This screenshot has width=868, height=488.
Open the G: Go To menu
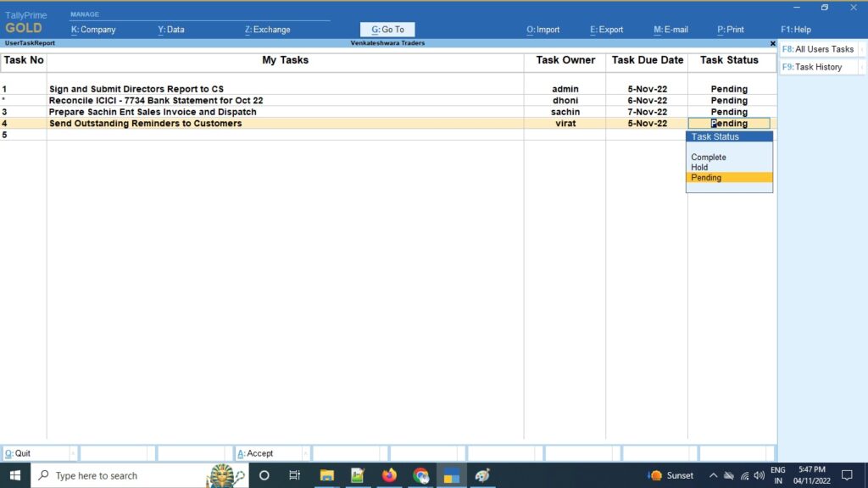(x=387, y=29)
